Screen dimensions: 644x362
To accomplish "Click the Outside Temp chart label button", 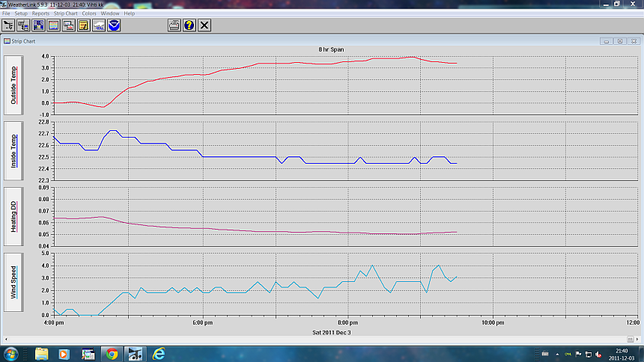I will click(x=13, y=85).
